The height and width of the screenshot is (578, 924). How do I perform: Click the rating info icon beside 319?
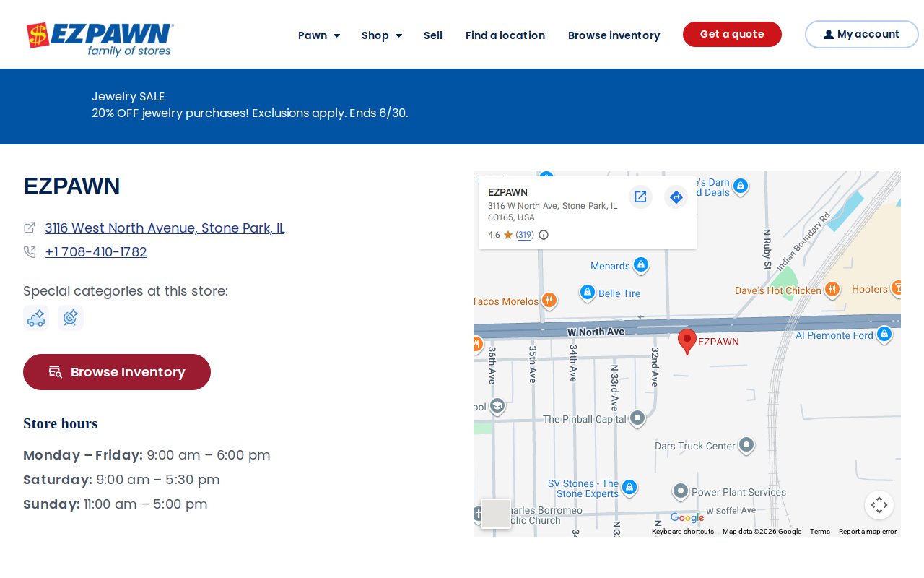[x=544, y=235]
